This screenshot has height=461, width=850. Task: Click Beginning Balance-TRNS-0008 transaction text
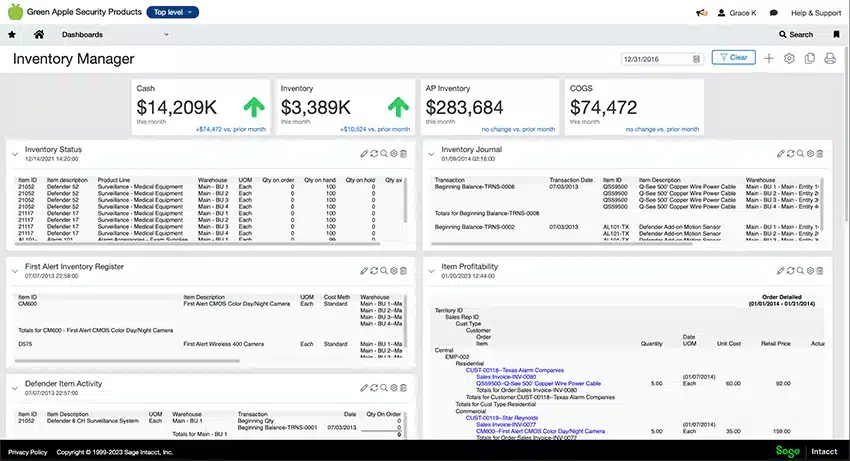[x=474, y=187]
